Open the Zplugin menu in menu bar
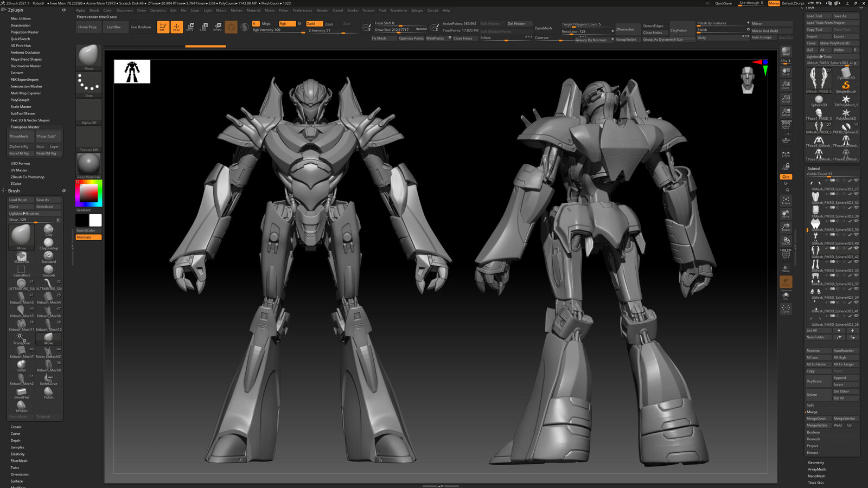The width and height of the screenshot is (868, 488). point(417,10)
